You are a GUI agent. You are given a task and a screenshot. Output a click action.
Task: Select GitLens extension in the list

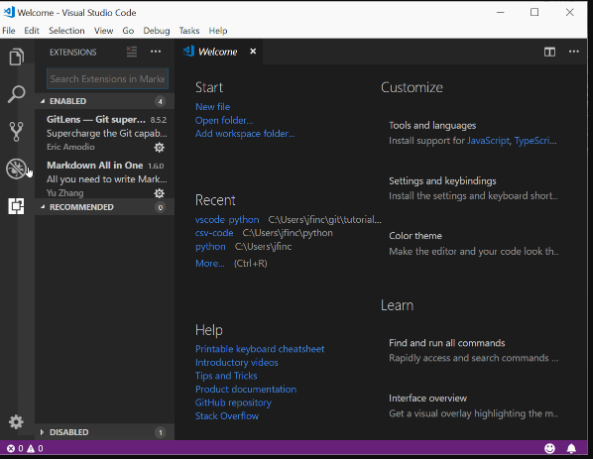[105, 133]
